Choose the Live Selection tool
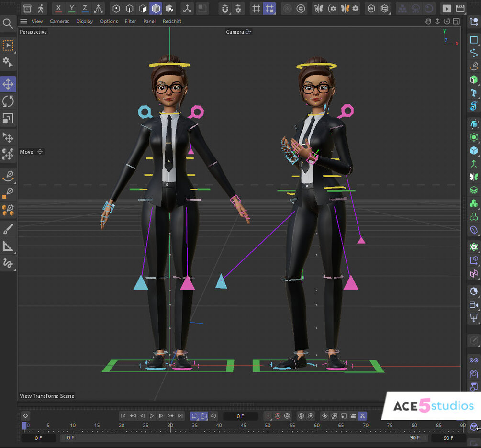 [x=8, y=45]
